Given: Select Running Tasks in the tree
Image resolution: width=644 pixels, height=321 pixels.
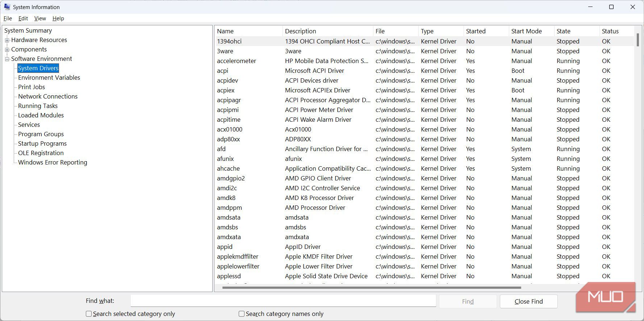Looking at the screenshot, I should coord(38,106).
